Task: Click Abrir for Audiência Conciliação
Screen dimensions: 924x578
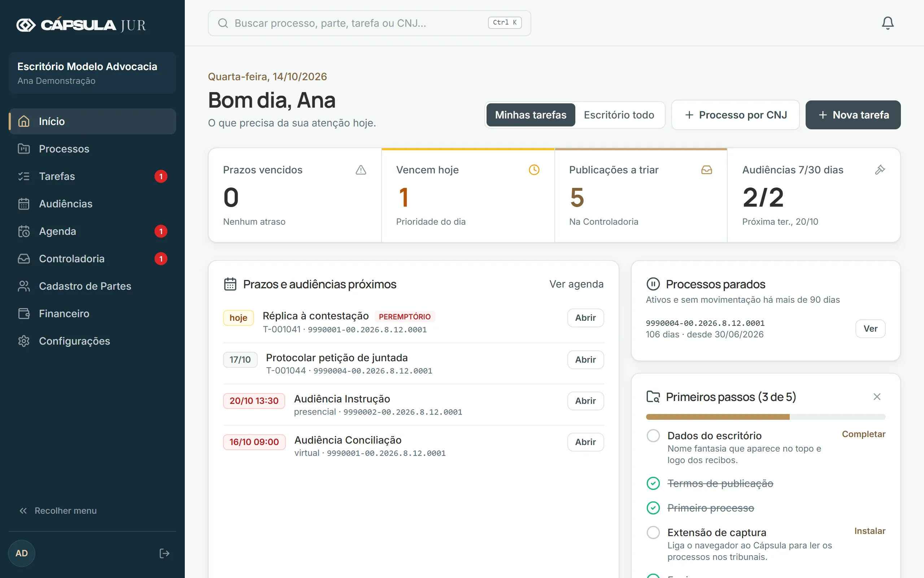Action: [x=585, y=442]
